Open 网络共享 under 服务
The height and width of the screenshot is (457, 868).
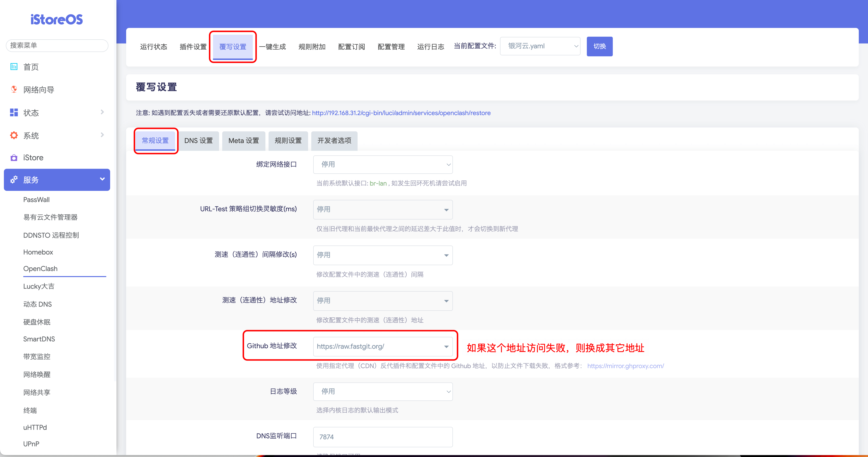pos(37,392)
